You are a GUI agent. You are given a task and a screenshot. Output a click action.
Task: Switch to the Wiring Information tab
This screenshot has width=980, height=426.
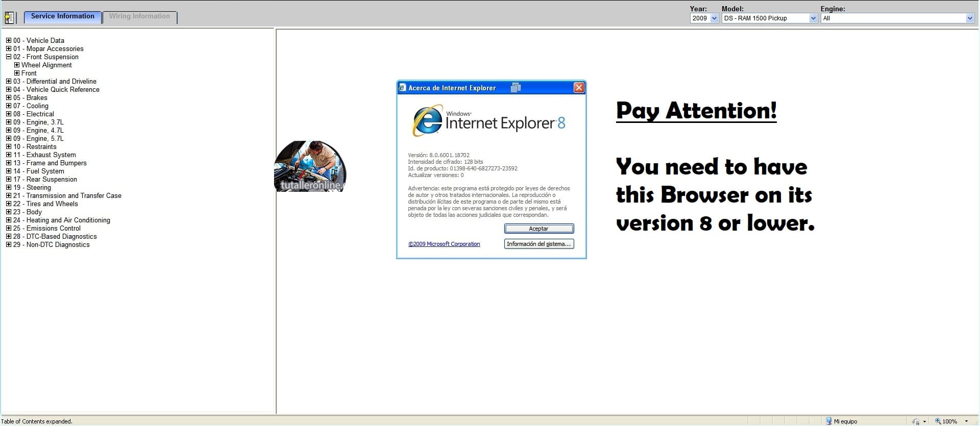139,17
